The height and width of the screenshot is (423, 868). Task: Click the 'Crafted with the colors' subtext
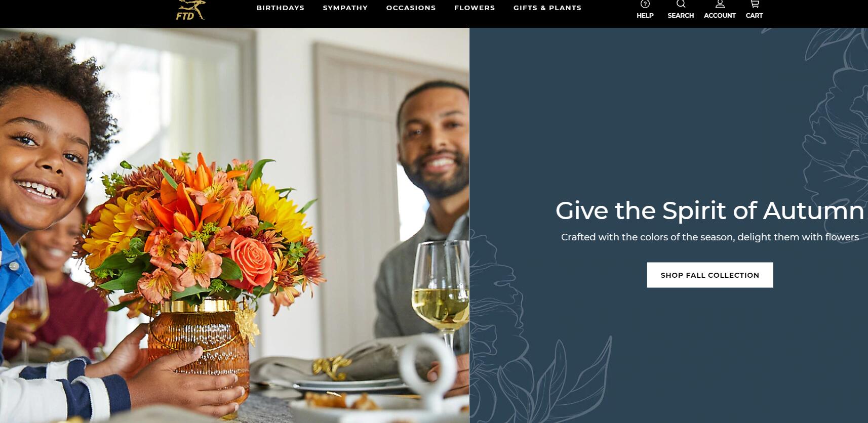click(710, 237)
